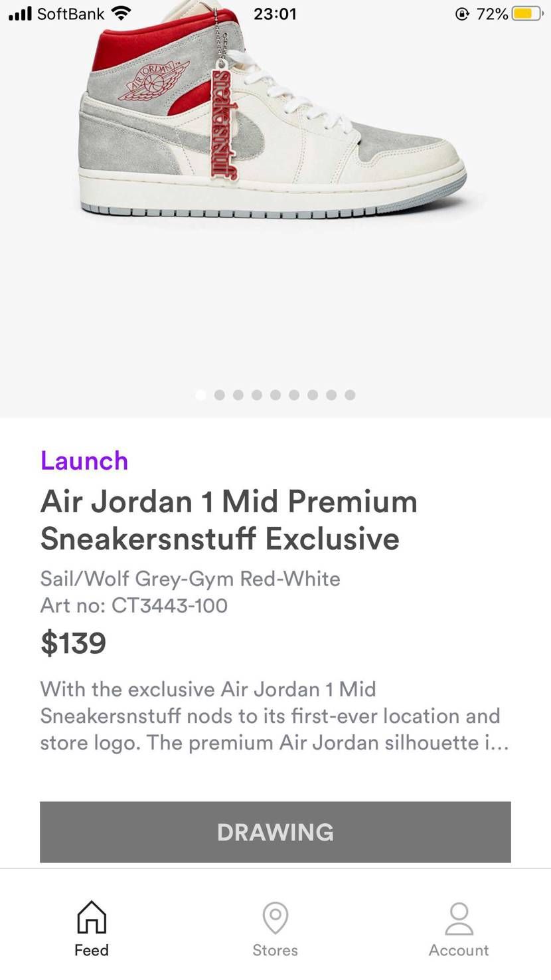This screenshot has width=551, height=980.
Task: Tap the Air Jordan 1 Mid product title
Action: tap(229, 520)
